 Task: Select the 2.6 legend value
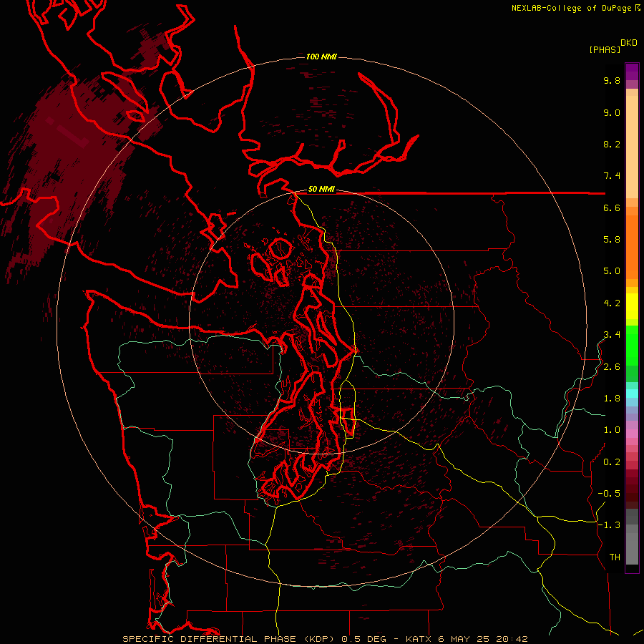pyautogui.click(x=612, y=367)
